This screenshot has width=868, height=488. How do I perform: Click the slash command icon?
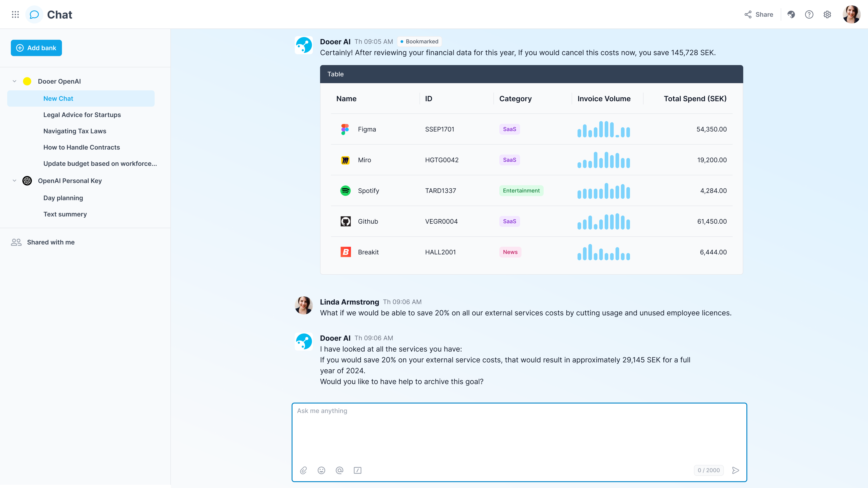pyautogui.click(x=357, y=470)
